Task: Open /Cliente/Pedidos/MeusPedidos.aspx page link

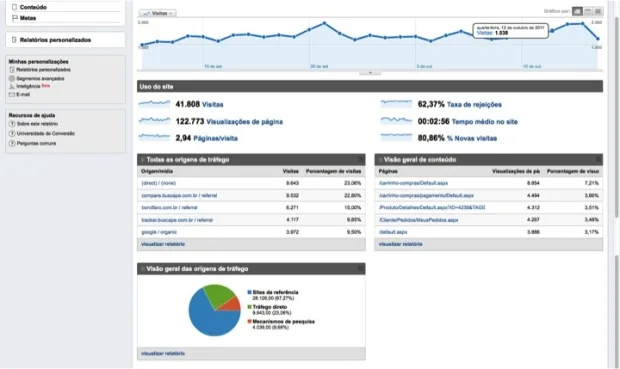Action: click(x=418, y=220)
